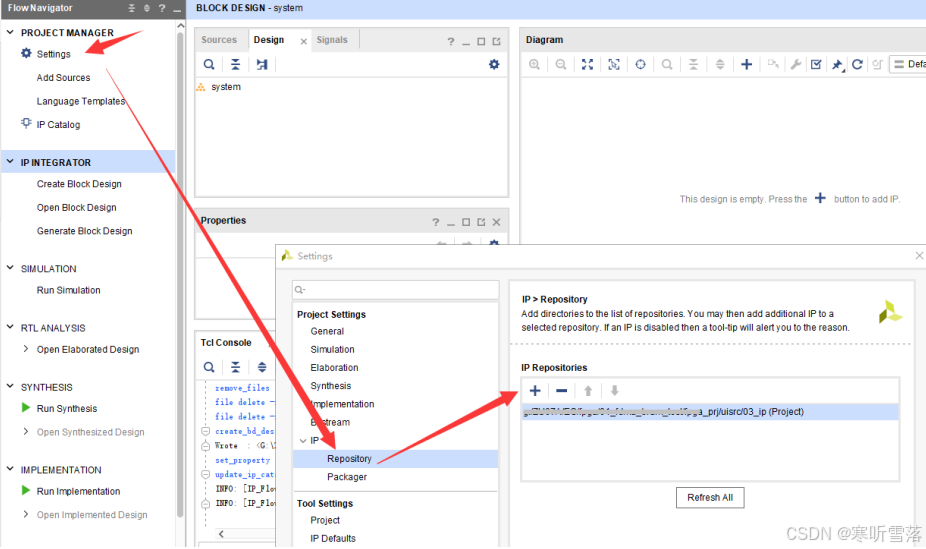Collapse the SYNTHESIS section
This screenshot has width=926, height=549.
pyautogui.click(x=10, y=386)
